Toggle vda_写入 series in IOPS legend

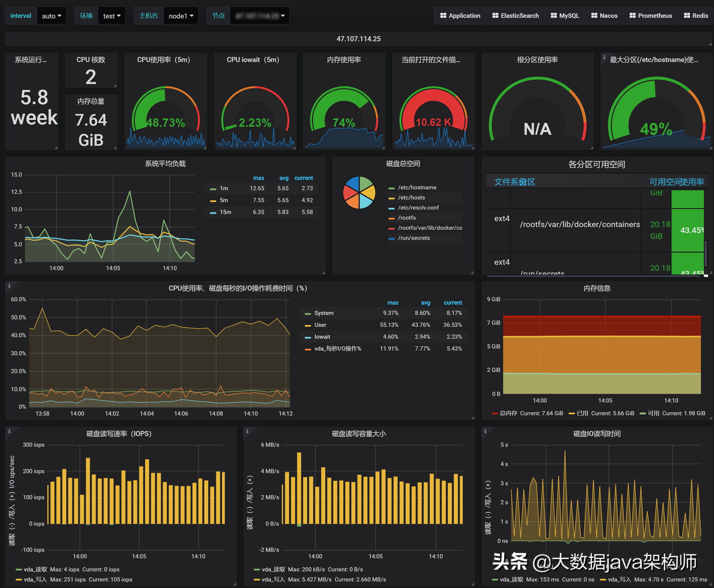tap(35, 579)
